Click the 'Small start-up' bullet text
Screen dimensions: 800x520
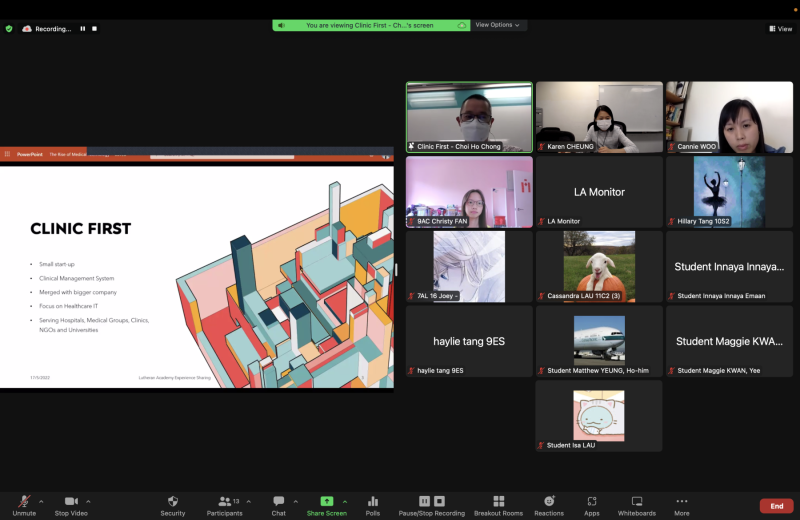[57, 264]
